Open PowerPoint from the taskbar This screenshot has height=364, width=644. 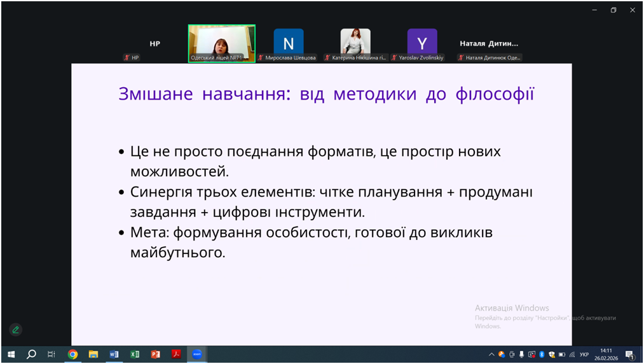coord(155,354)
